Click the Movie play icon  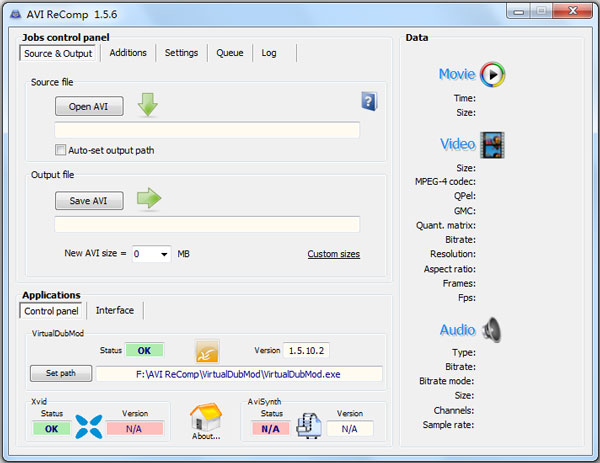pyautogui.click(x=492, y=74)
